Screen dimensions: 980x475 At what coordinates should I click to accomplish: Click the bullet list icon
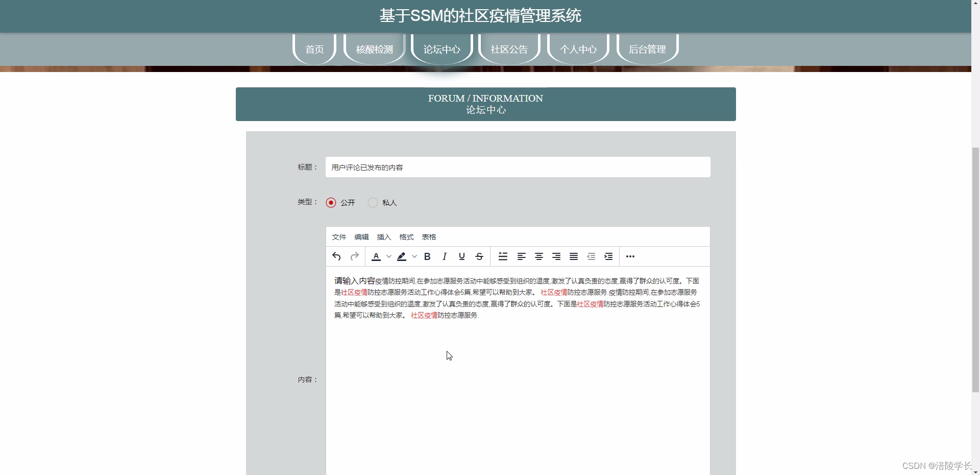(502, 256)
